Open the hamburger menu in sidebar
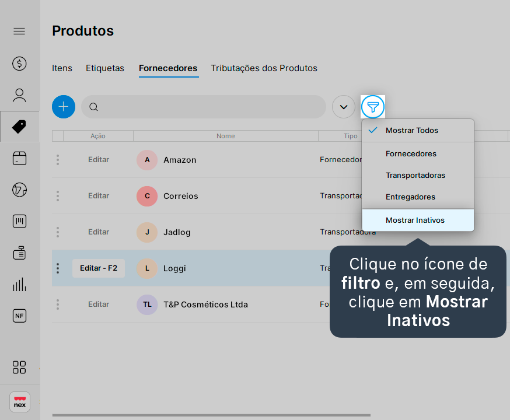This screenshot has height=420, width=510. click(x=19, y=31)
